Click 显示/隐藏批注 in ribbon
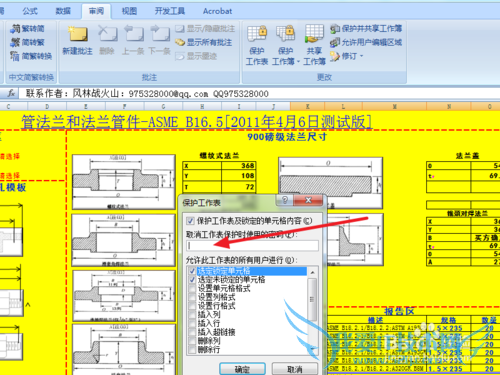500x375 pixels. 205,29
